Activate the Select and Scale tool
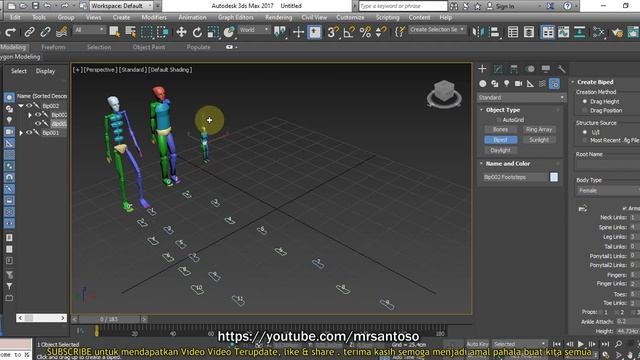The image size is (640, 360). pyautogui.click(x=213, y=32)
